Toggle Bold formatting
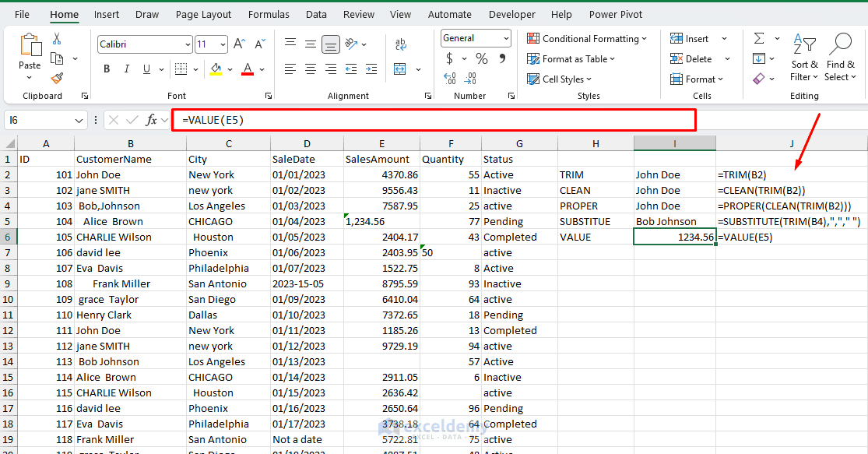 click(x=107, y=69)
